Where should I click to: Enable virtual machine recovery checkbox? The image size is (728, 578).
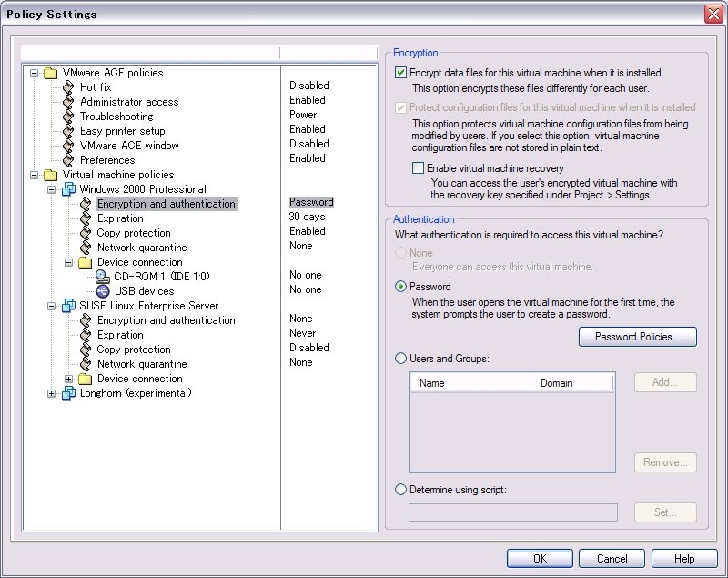point(418,168)
